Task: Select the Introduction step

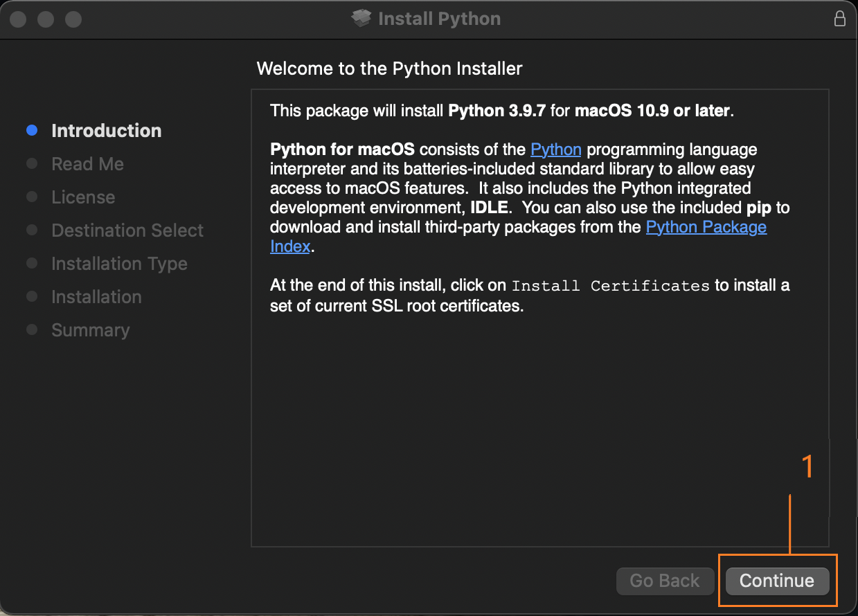Action: [x=106, y=131]
